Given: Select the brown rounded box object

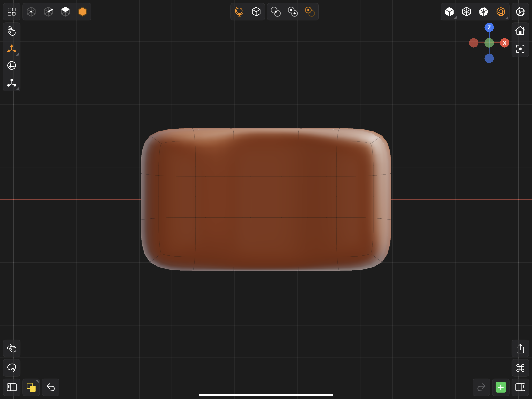Looking at the screenshot, I should coord(266,199).
